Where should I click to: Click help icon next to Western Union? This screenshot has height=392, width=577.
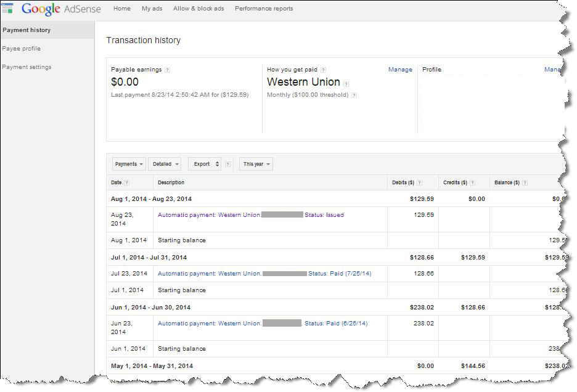click(x=346, y=84)
